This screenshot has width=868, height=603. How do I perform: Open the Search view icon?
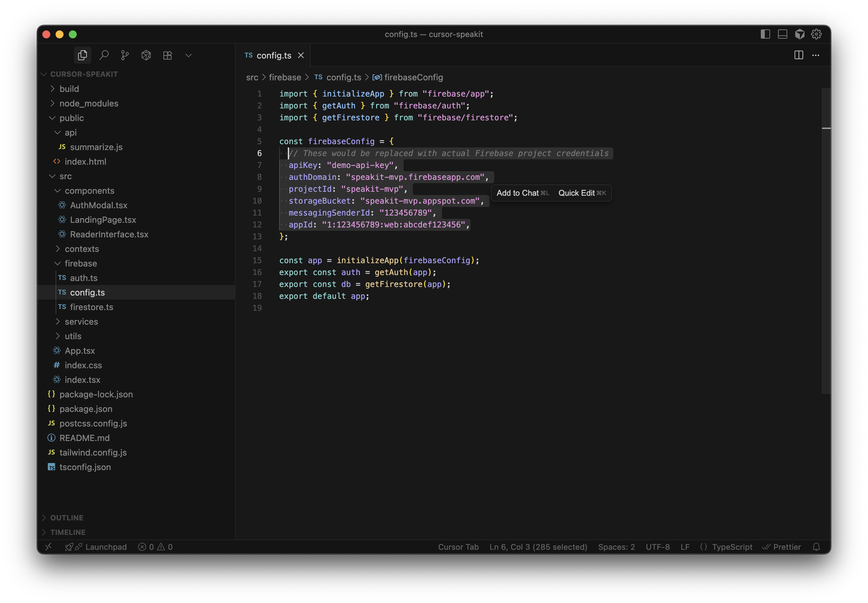tap(104, 56)
